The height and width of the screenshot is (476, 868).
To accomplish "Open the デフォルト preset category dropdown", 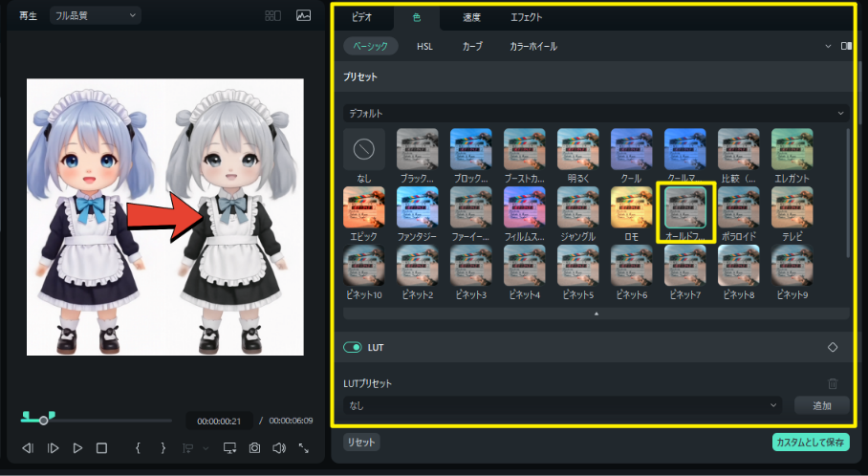I will 597,113.
